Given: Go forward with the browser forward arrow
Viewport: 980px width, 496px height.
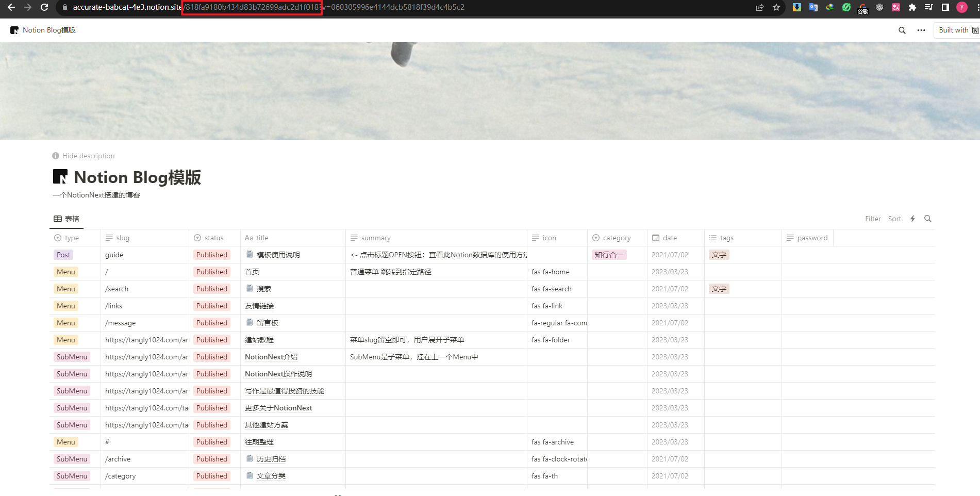Looking at the screenshot, I should pos(28,7).
